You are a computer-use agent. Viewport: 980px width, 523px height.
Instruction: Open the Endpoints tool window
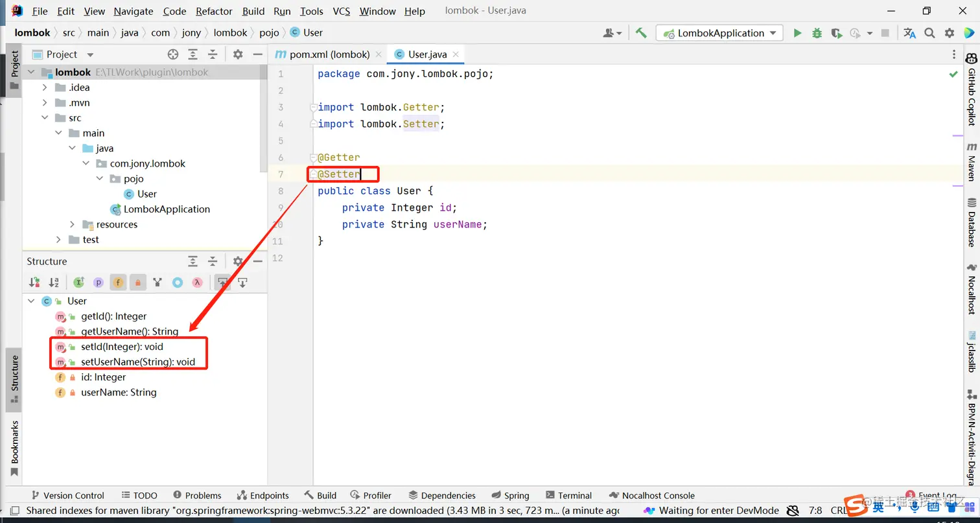(262, 495)
